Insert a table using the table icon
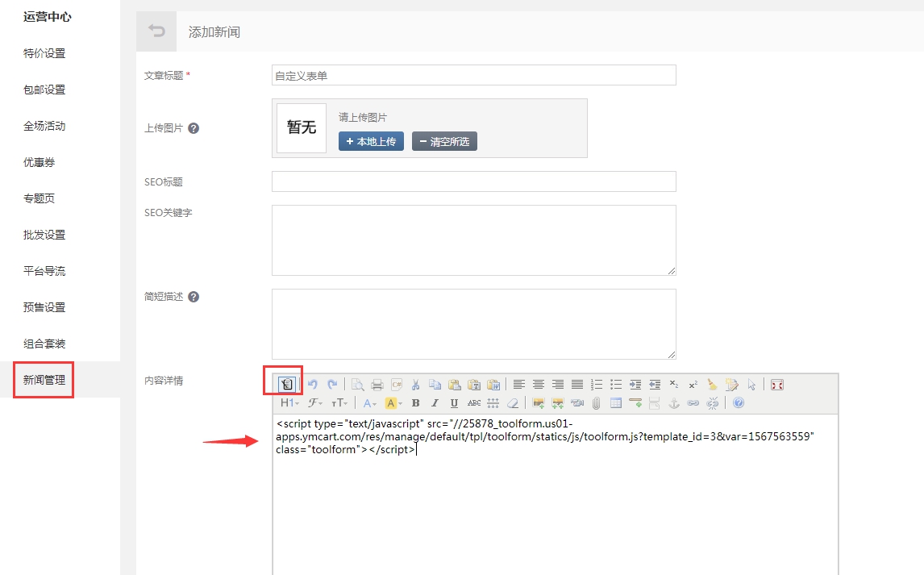This screenshot has width=924, height=575. [616, 403]
